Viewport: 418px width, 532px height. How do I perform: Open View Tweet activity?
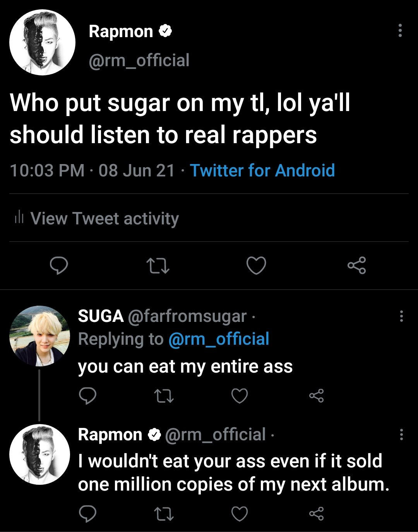(x=104, y=219)
